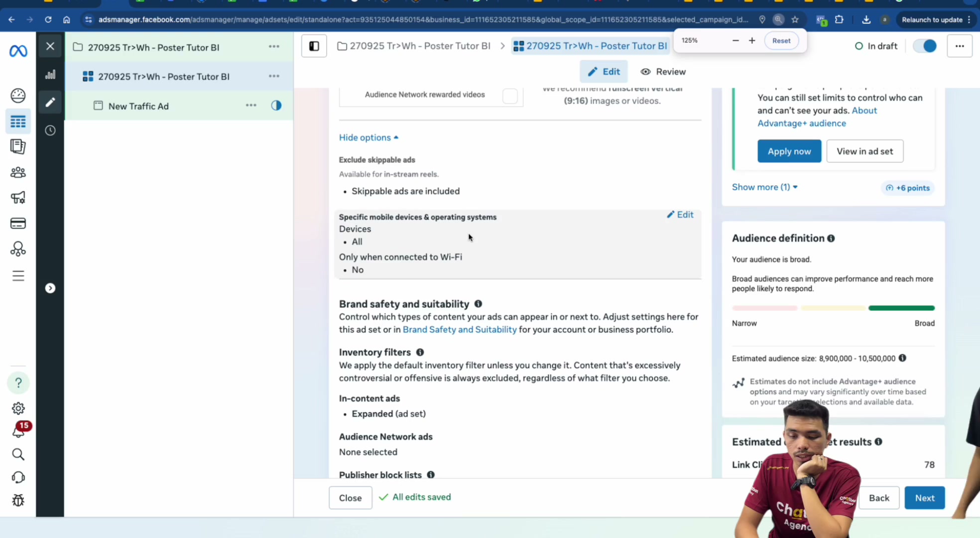Click View in ad set button
The image size is (980, 538).
864,151
